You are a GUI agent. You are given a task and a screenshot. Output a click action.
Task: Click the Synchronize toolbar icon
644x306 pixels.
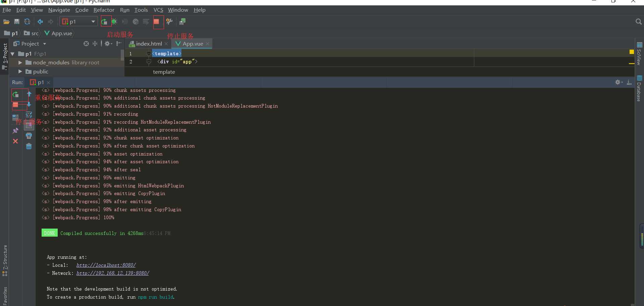click(27, 22)
